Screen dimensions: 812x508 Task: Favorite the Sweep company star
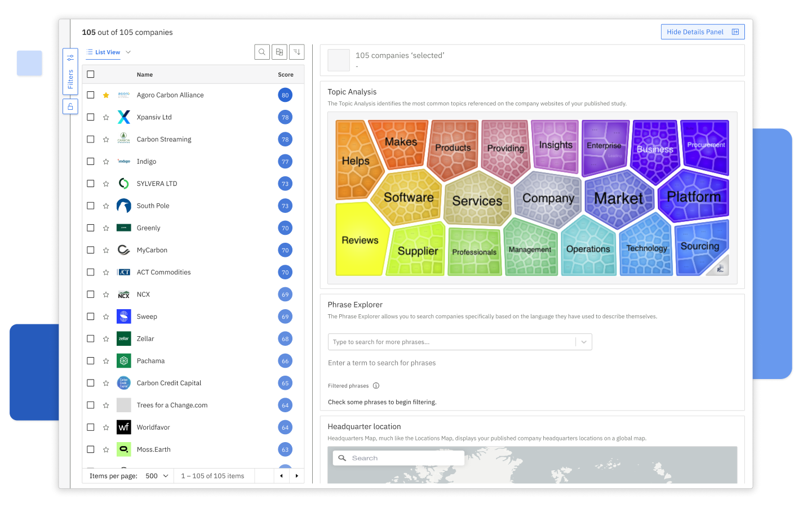pos(106,317)
